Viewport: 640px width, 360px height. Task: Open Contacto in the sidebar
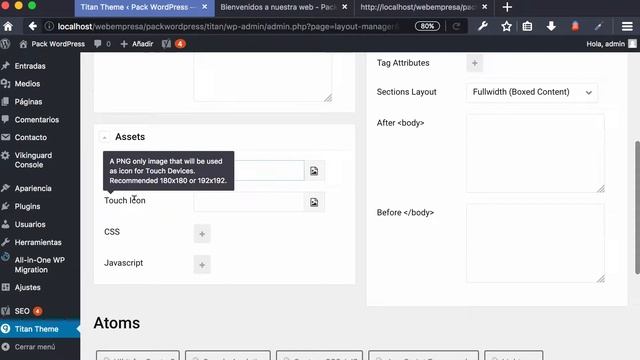tap(31, 138)
